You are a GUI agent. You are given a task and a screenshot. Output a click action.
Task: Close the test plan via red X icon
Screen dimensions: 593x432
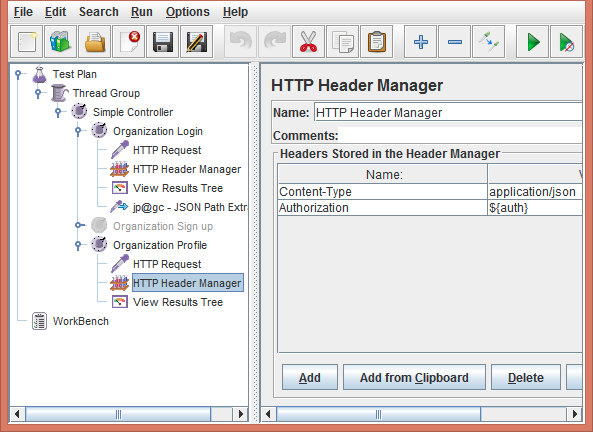point(129,42)
